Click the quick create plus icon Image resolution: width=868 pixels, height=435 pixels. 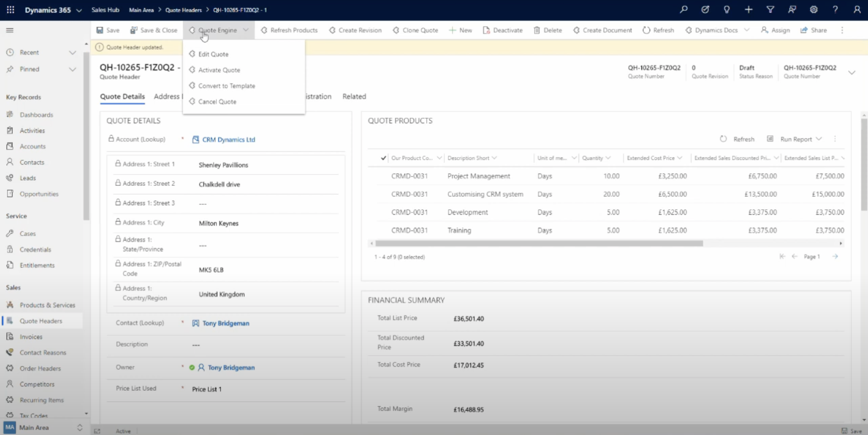click(x=748, y=10)
